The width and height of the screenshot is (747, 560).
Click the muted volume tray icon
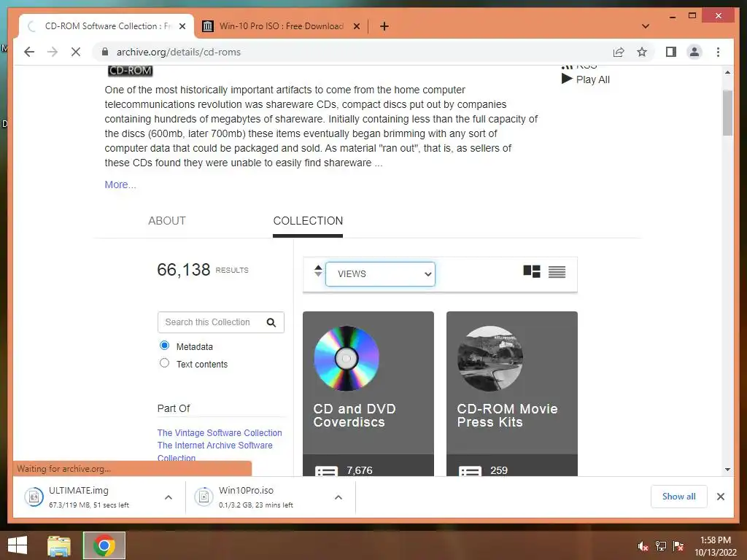(643, 546)
